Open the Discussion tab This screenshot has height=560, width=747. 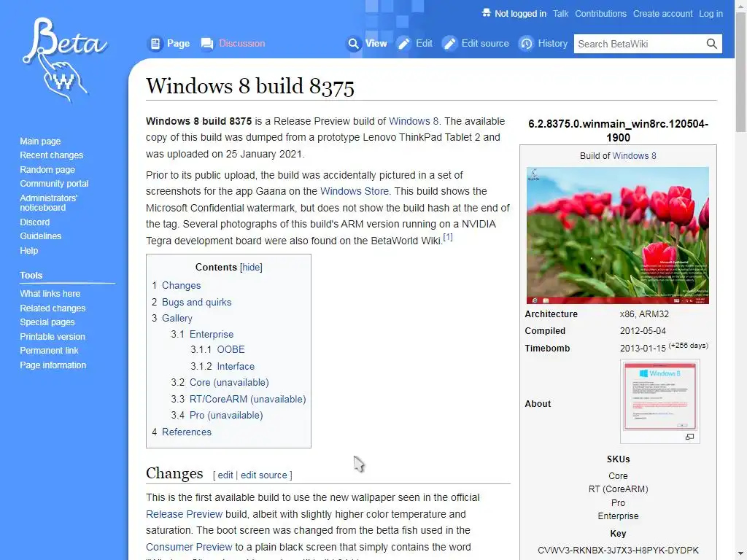coord(242,44)
